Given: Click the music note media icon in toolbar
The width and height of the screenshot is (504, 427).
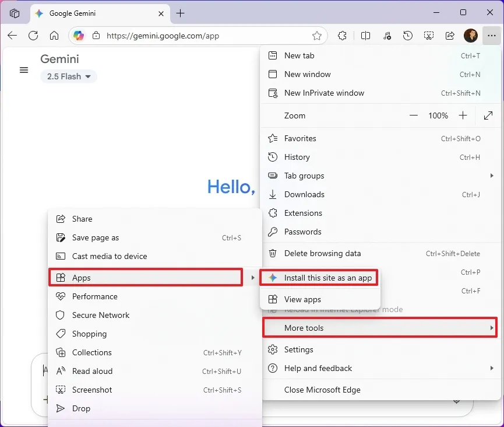Looking at the screenshot, I should 386,36.
